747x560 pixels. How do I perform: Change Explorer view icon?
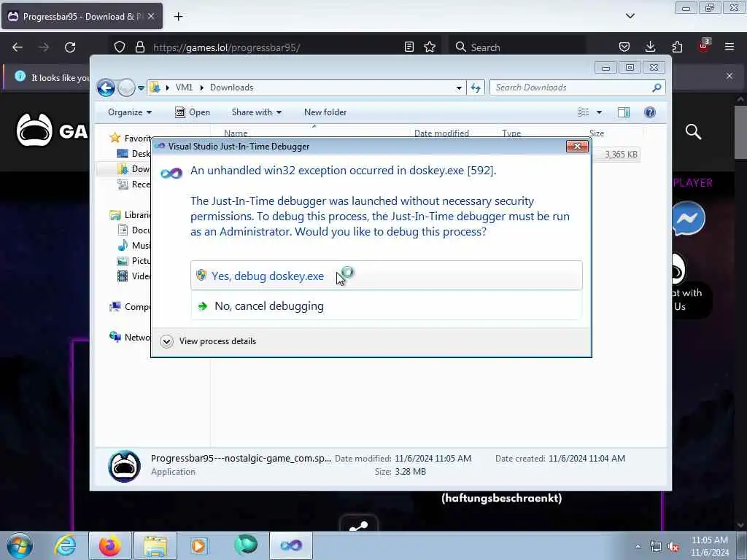coord(584,112)
